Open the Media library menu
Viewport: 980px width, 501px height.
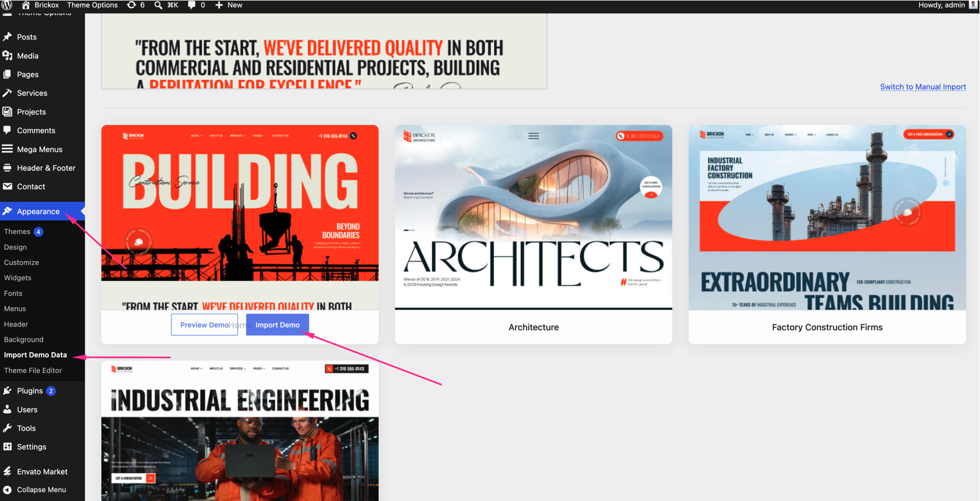click(x=27, y=55)
